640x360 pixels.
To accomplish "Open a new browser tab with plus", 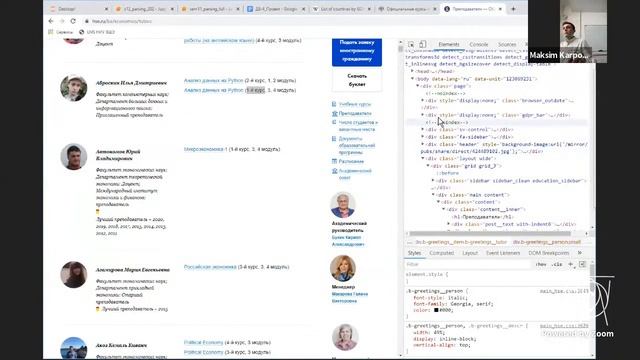I will tap(513, 9).
